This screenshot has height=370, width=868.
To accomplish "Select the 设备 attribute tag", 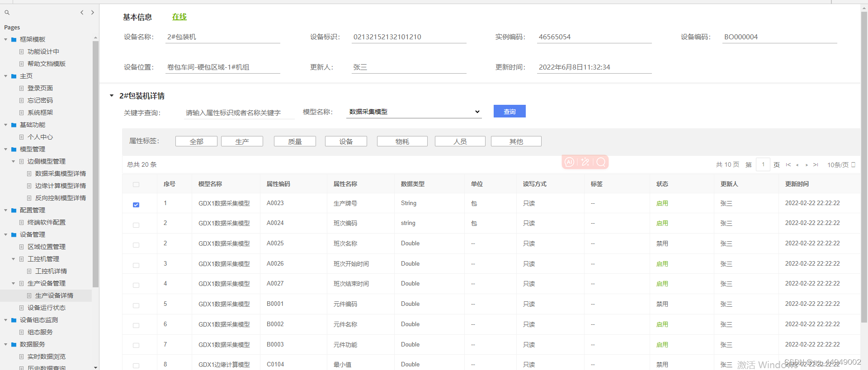I will point(346,141).
